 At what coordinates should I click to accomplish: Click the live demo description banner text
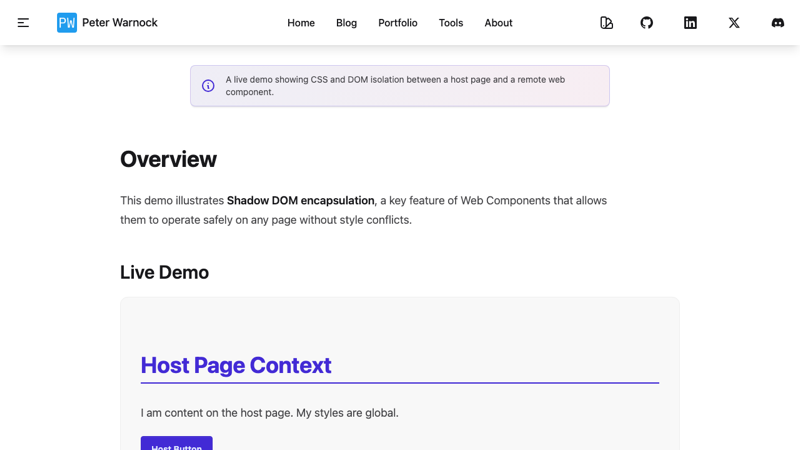point(395,86)
